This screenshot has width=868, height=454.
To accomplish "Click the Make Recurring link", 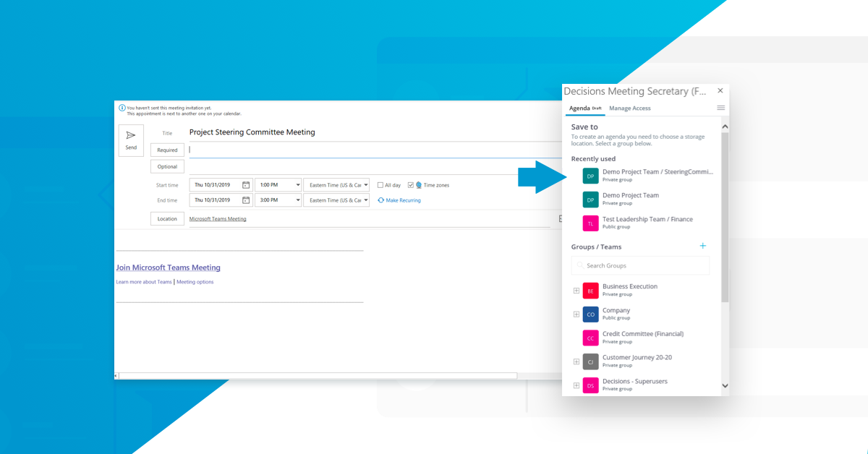I will tap(403, 200).
